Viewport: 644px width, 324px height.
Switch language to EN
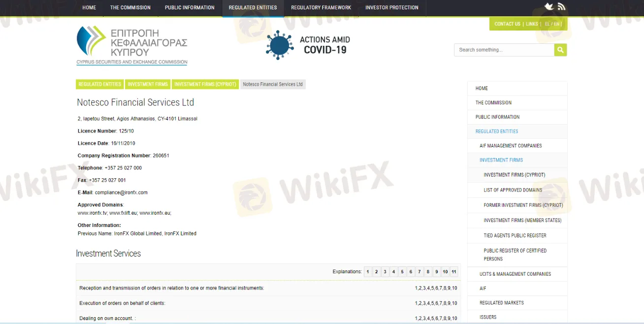click(556, 24)
